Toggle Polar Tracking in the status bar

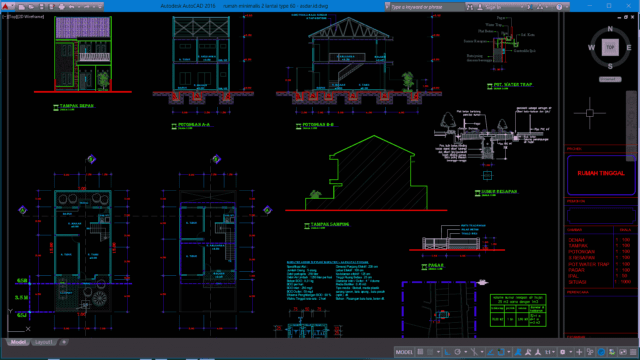tap(458, 352)
